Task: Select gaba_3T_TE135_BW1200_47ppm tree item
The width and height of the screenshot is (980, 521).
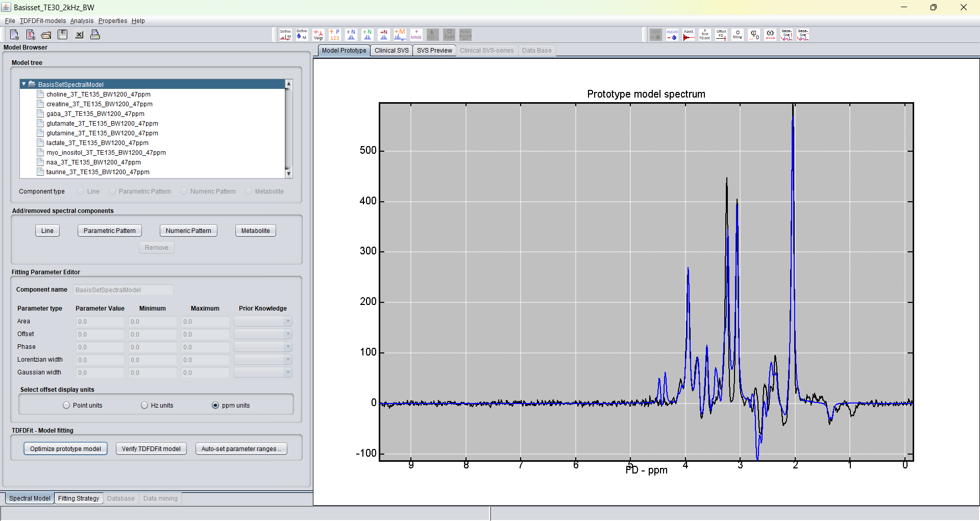Action: pos(95,114)
